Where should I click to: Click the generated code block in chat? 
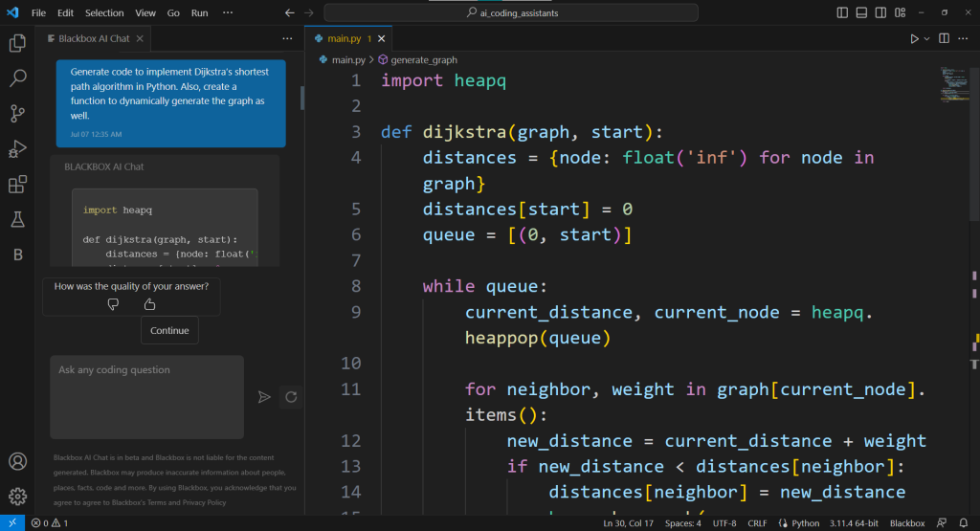tap(165, 228)
